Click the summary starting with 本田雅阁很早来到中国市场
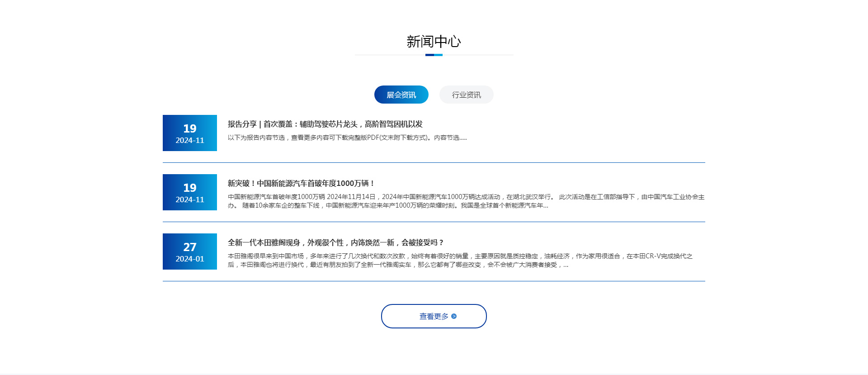Image resolution: width=868 pixels, height=375 pixels. (460, 260)
